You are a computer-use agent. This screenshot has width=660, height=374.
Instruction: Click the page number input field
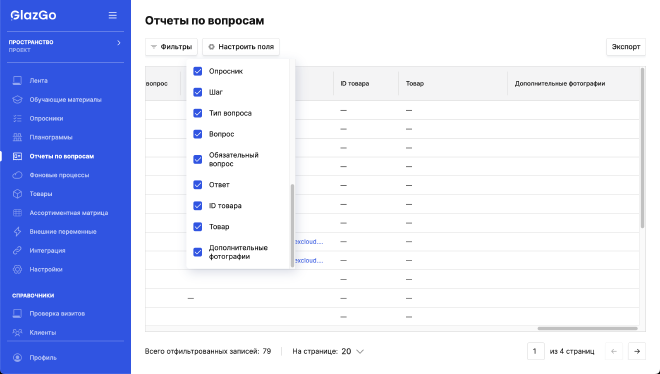tap(536, 351)
